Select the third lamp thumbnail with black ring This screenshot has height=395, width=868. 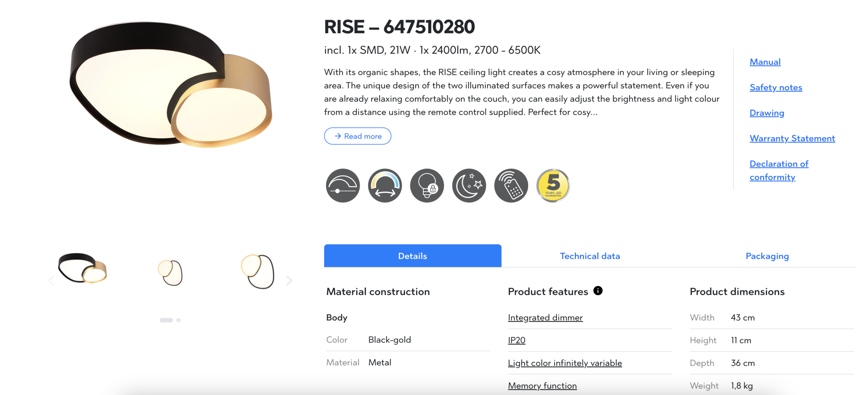tap(258, 271)
